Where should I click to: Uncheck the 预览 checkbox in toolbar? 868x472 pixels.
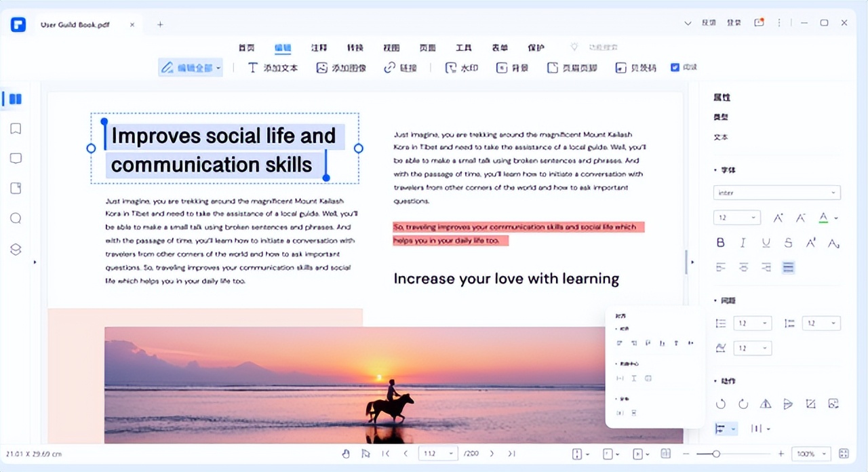[x=675, y=67]
